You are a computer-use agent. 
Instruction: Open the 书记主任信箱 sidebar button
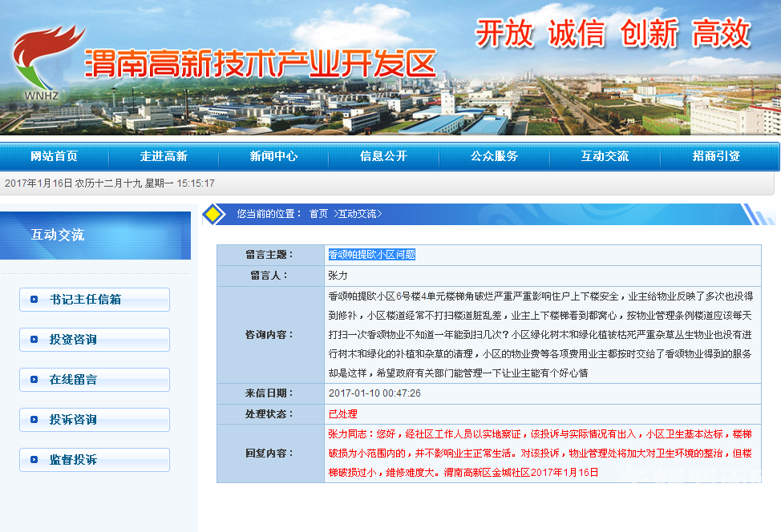(x=95, y=300)
